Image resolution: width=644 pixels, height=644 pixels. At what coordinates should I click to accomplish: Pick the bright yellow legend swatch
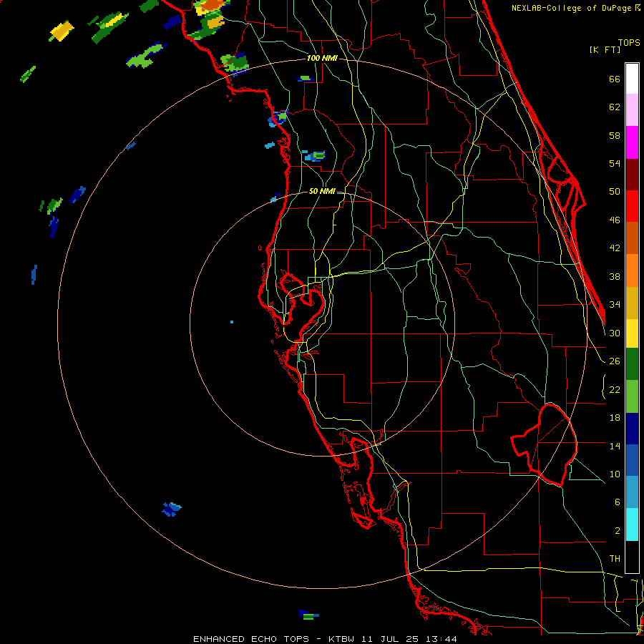[x=632, y=333]
